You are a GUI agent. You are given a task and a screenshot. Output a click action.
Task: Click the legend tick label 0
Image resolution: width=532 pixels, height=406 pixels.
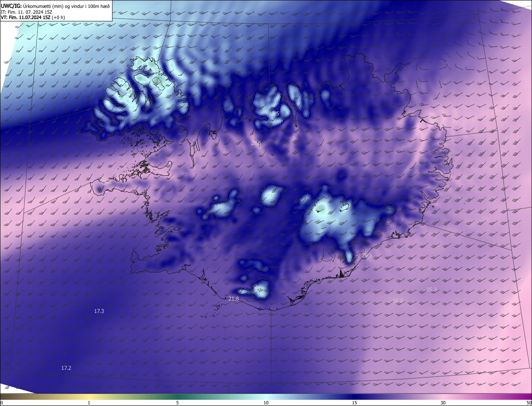[x=2, y=403]
